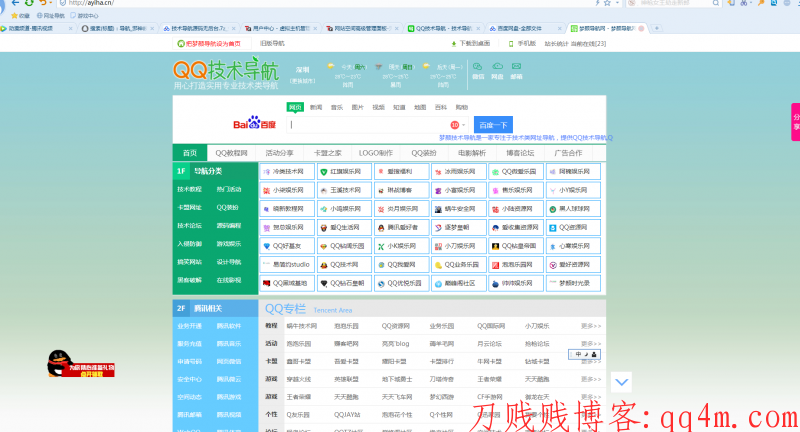Viewport: 800px width, 432px height.
Task: Select the 网页 search category tab
Action: (295, 107)
